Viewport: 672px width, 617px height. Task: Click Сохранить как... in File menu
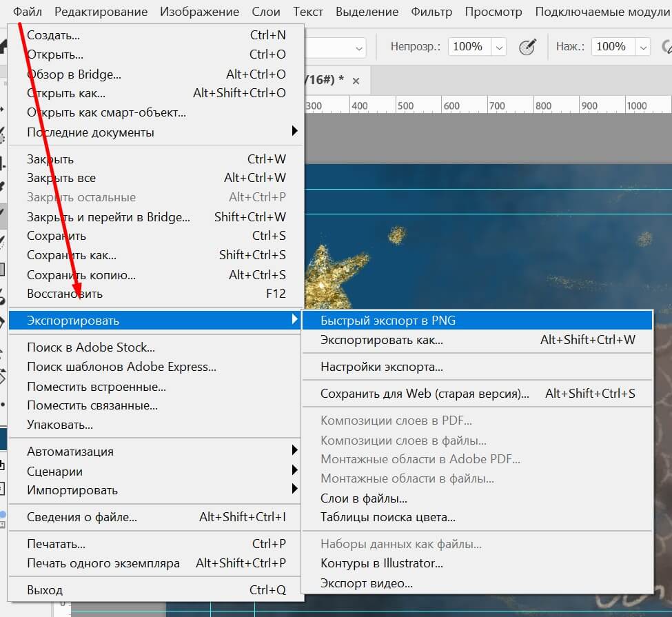click(x=71, y=255)
